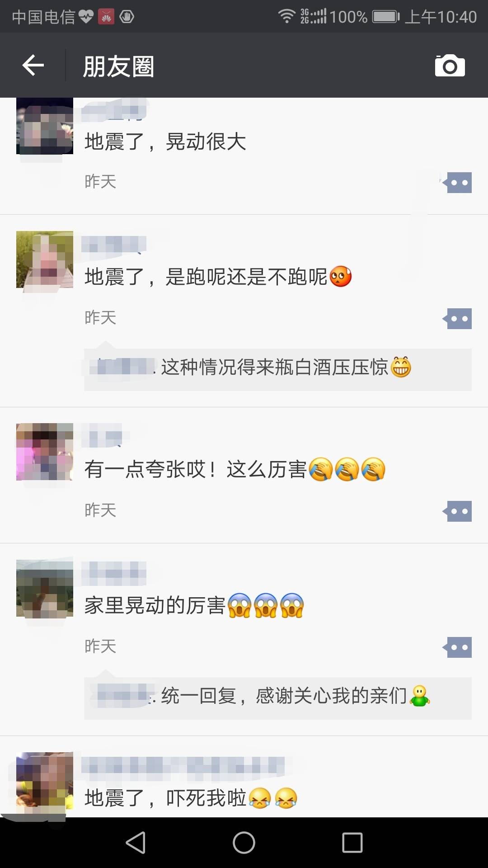Screen dimensions: 488x868
Task: Open comment menu for '有一点夸张哎' post
Action: (457, 511)
